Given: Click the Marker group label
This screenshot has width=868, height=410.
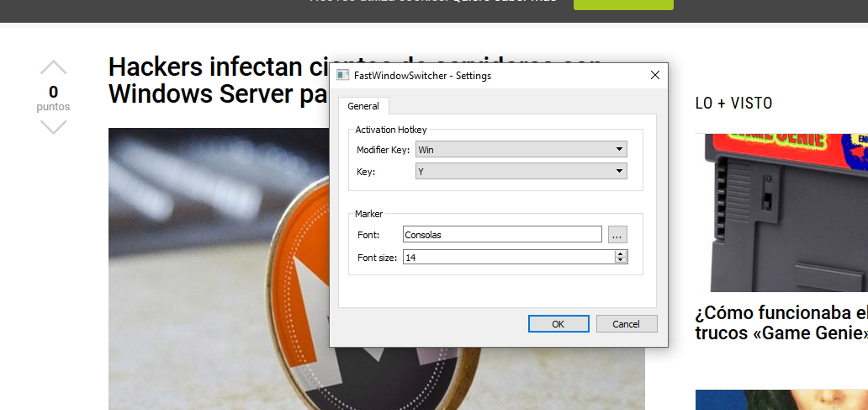Looking at the screenshot, I should click(x=368, y=213).
